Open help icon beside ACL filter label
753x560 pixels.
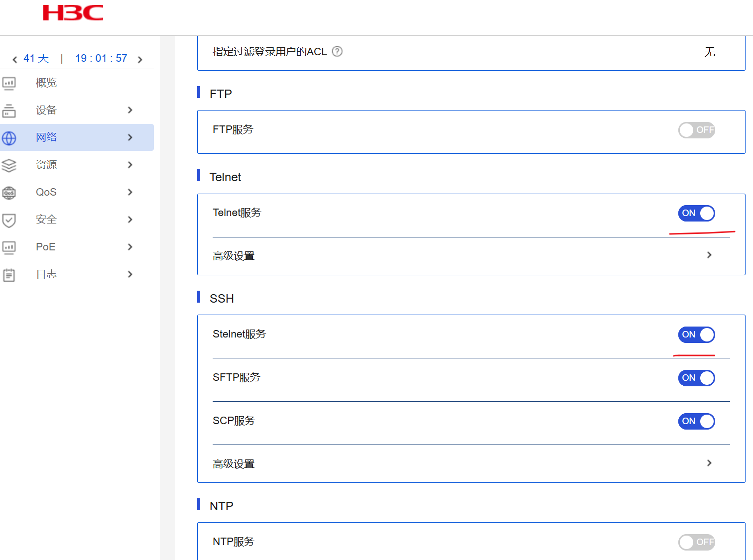pyautogui.click(x=337, y=51)
